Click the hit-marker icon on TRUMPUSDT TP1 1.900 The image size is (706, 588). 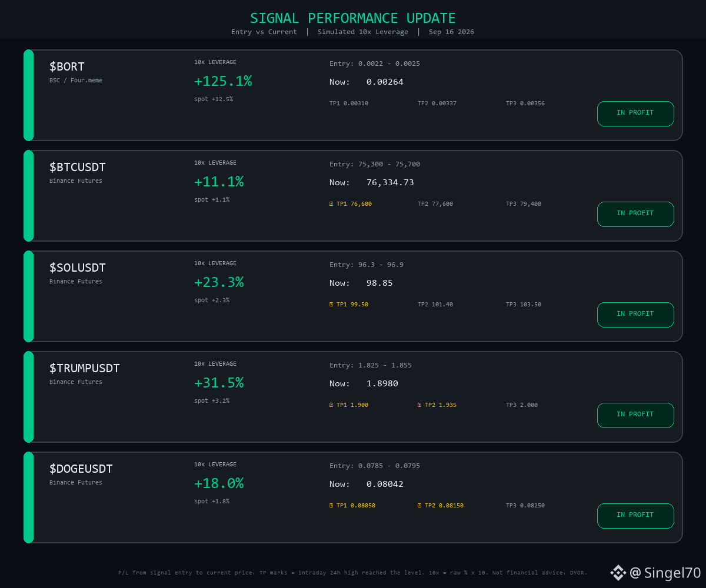click(331, 405)
